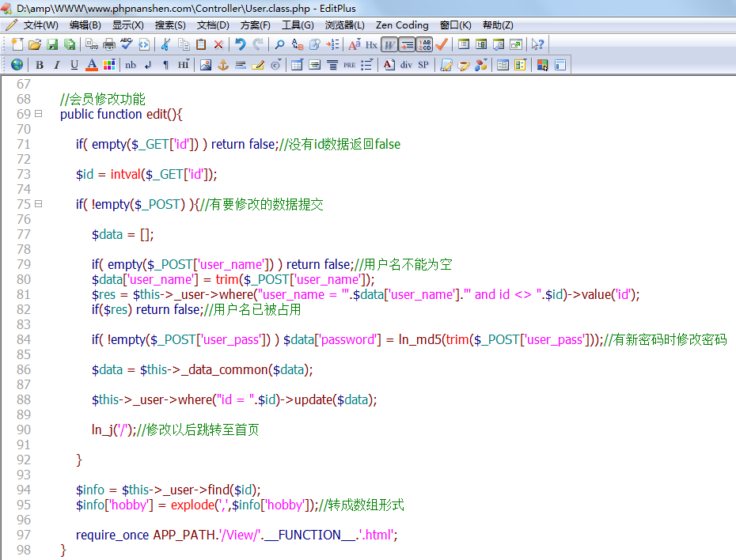Click the PRE tag toolbar icon
736x560 pixels.
[x=349, y=65]
